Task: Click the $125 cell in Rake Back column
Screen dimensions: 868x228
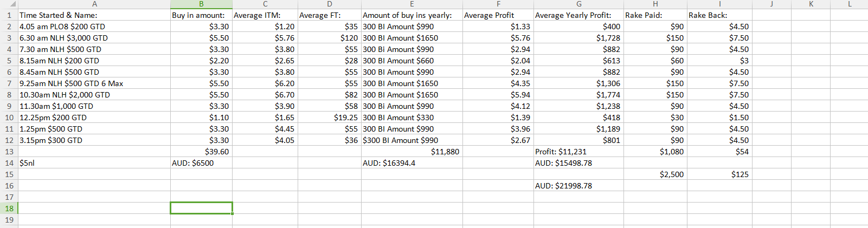Action: click(x=719, y=174)
